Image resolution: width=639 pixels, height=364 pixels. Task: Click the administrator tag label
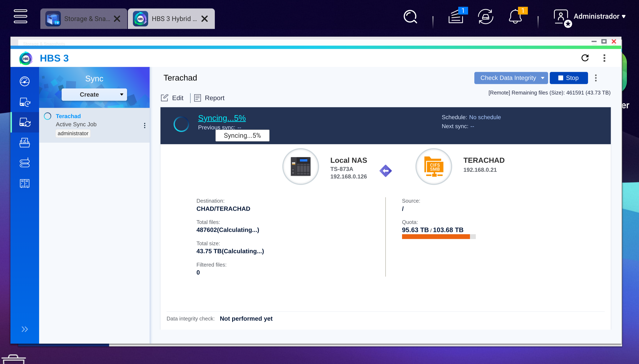(x=73, y=133)
